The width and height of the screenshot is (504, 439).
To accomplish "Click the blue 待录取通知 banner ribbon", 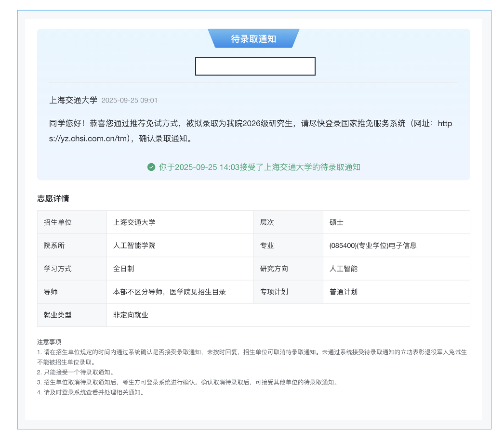I will click(254, 38).
